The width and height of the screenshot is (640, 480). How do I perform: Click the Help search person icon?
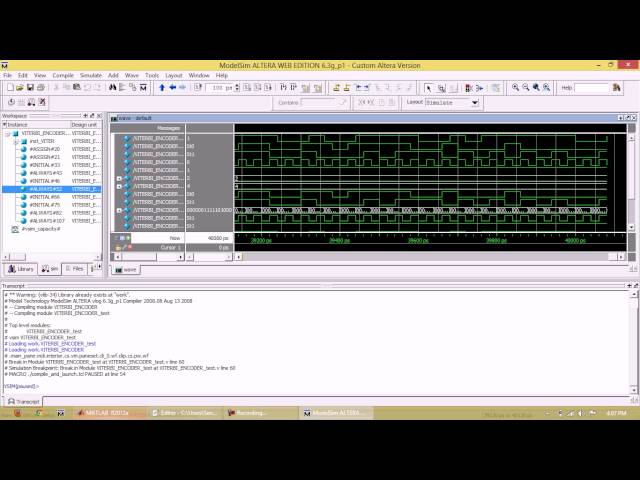tap(616, 87)
